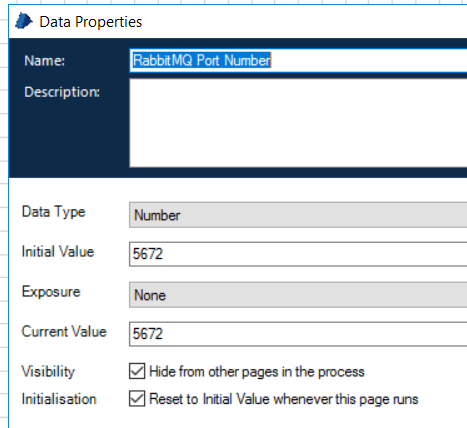The image size is (467, 428).
Task: Click the Initial Value label
Action: [58, 252]
